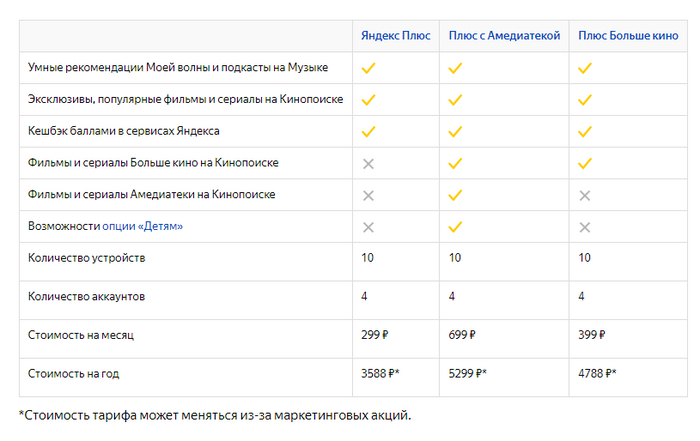Click the 5299 ₽ yearly price
Screen dimensions: 700x441
467,374
